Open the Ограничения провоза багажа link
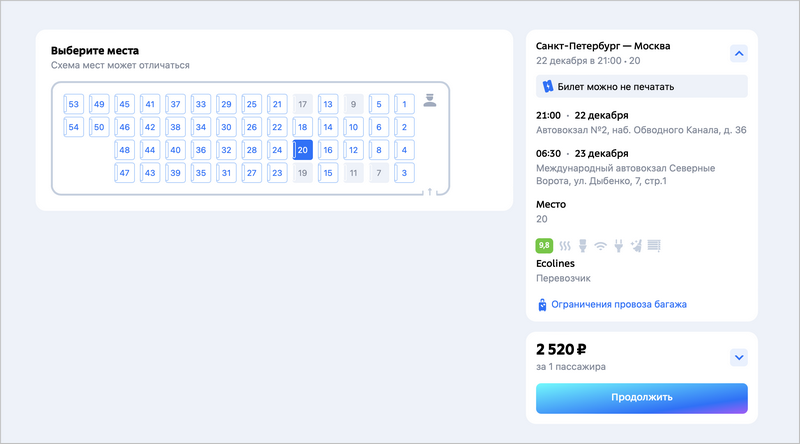 point(618,304)
